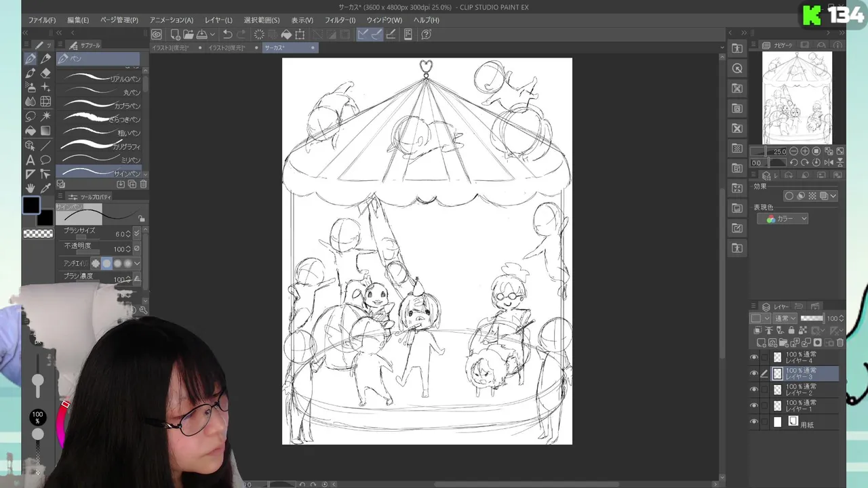The height and width of the screenshot is (488, 868).
Task: Open CLIP STUDIO support help icon
Action: [x=426, y=35]
